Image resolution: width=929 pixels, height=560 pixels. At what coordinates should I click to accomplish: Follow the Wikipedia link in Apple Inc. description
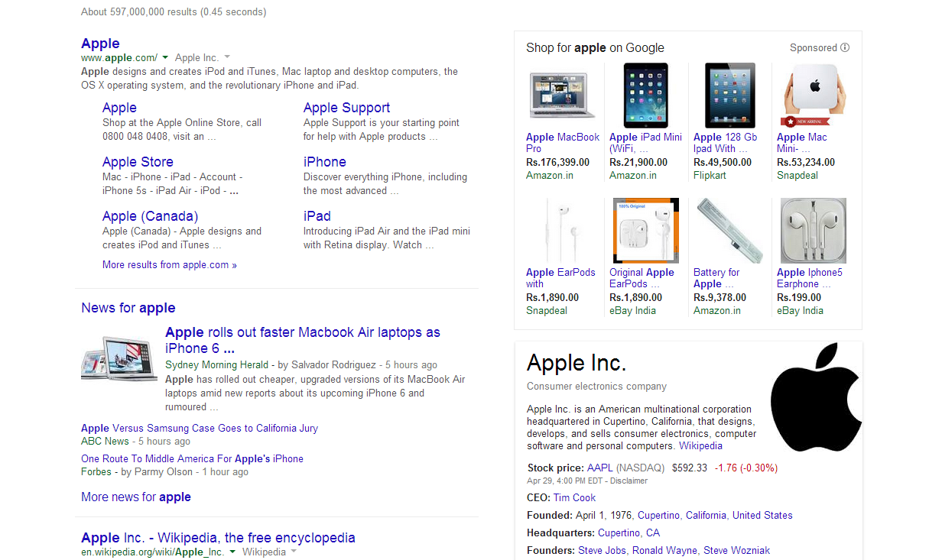(700, 446)
